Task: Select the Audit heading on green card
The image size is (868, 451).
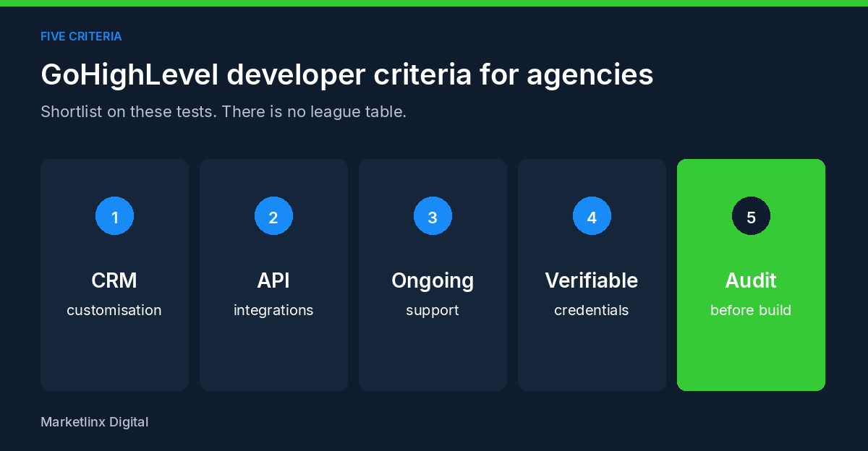Action: pos(751,280)
